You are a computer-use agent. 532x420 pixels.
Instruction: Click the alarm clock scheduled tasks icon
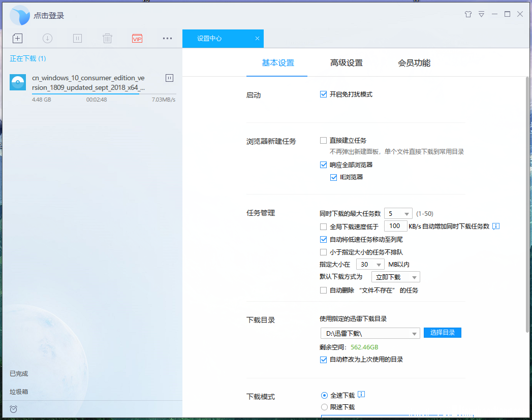[14, 409]
